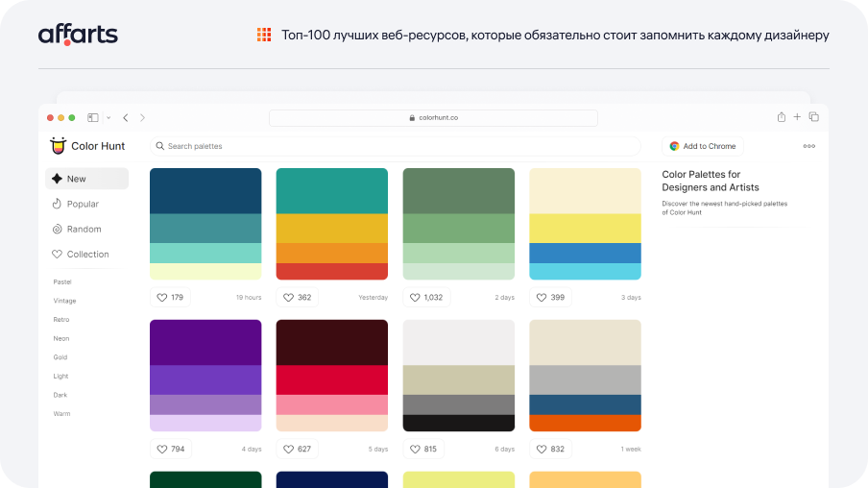
Task: Go back with the browser back arrow
Action: 126,117
